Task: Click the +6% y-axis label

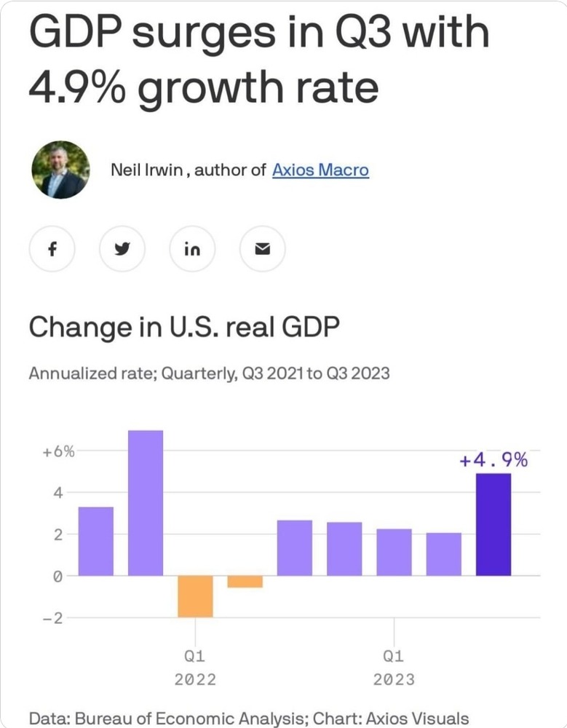Action: pos(58,451)
